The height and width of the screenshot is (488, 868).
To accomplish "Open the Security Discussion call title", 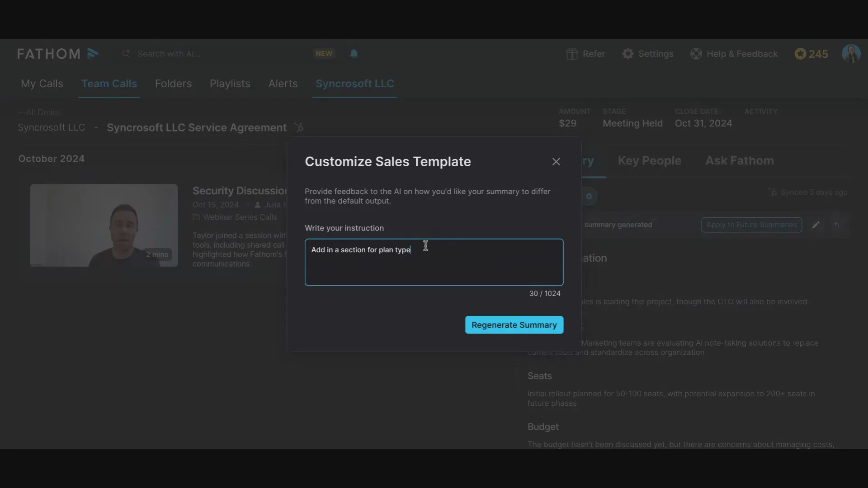I will 240,191.
